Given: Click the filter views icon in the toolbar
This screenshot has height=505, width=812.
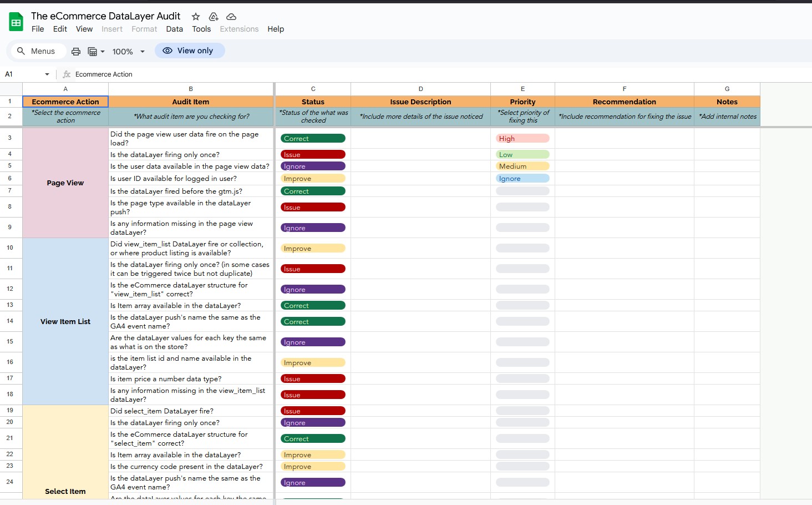Looking at the screenshot, I should [92, 51].
